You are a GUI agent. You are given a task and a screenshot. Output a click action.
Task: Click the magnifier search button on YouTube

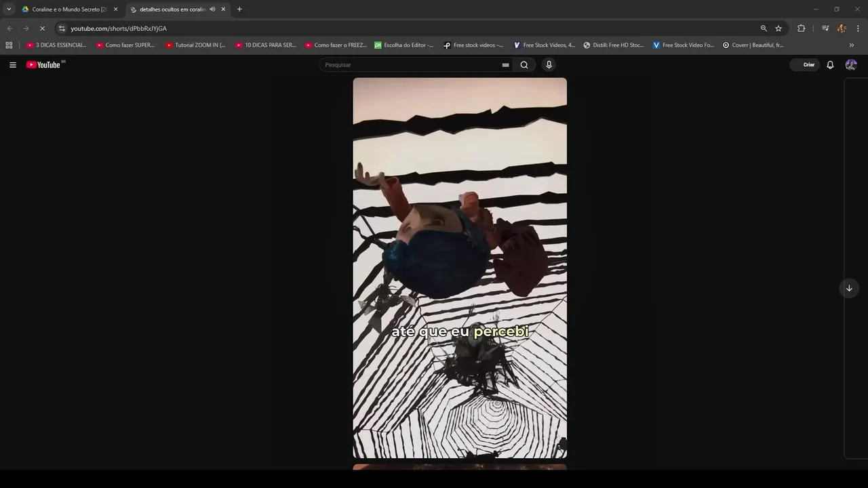tap(524, 65)
